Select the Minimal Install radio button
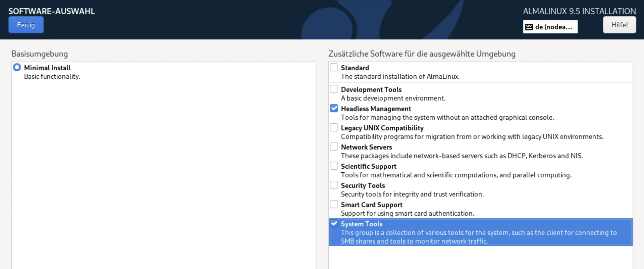This screenshot has height=269, width=644. pyautogui.click(x=16, y=67)
